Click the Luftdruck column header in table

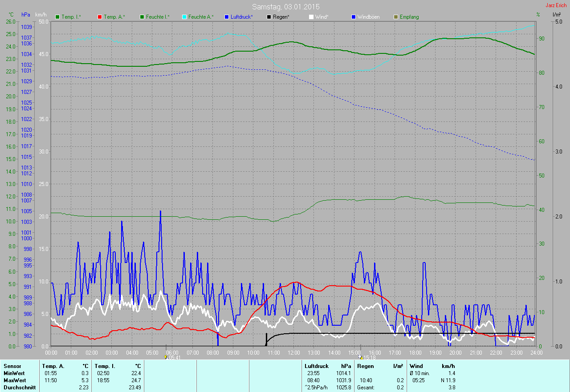tap(315, 366)
